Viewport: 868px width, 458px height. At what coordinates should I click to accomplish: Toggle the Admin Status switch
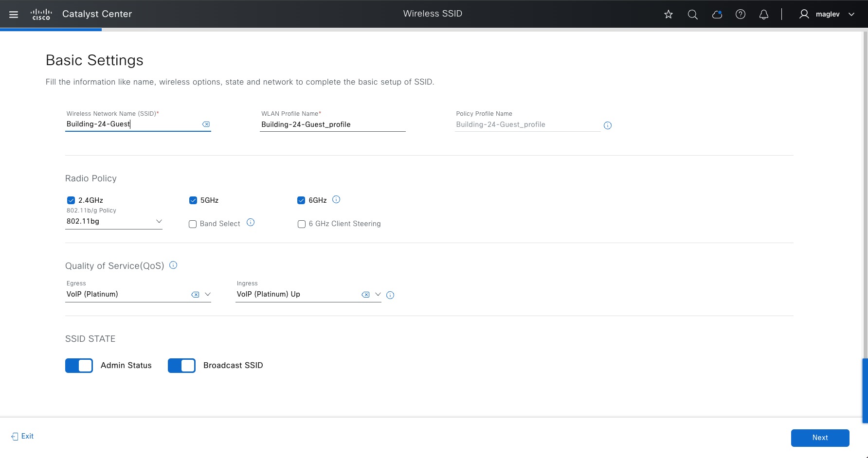point(79,366)
